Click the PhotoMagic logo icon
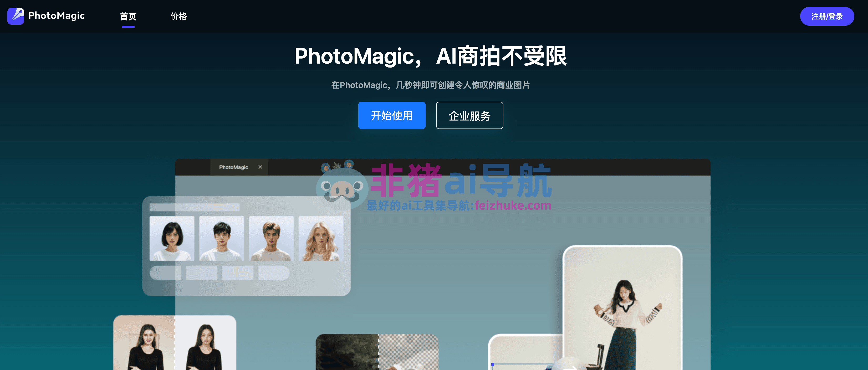868x370 pixels. point(16,16)
